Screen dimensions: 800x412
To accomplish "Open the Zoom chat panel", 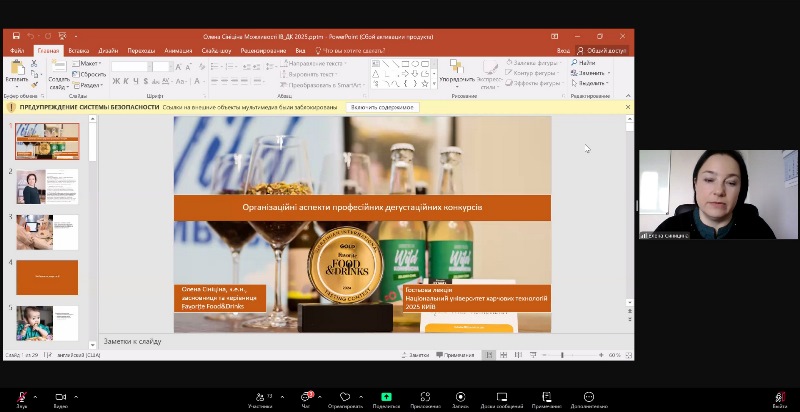I will pos(307,397).
